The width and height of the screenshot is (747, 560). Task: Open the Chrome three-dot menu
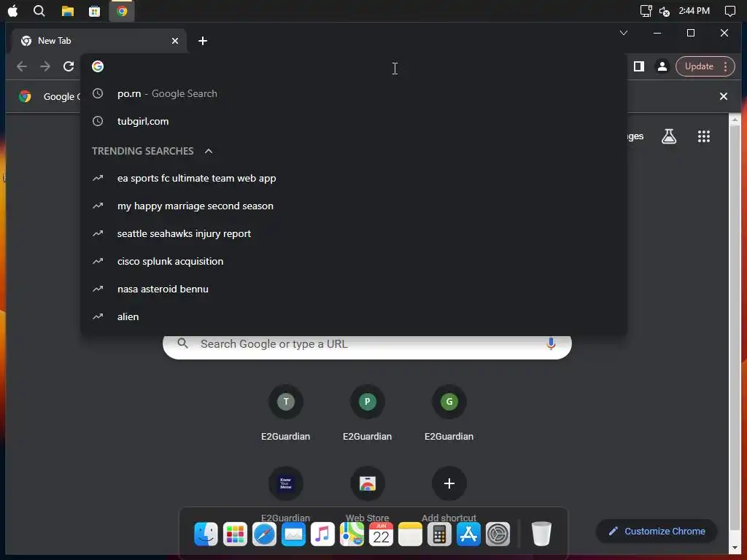(x=726, y=66)
